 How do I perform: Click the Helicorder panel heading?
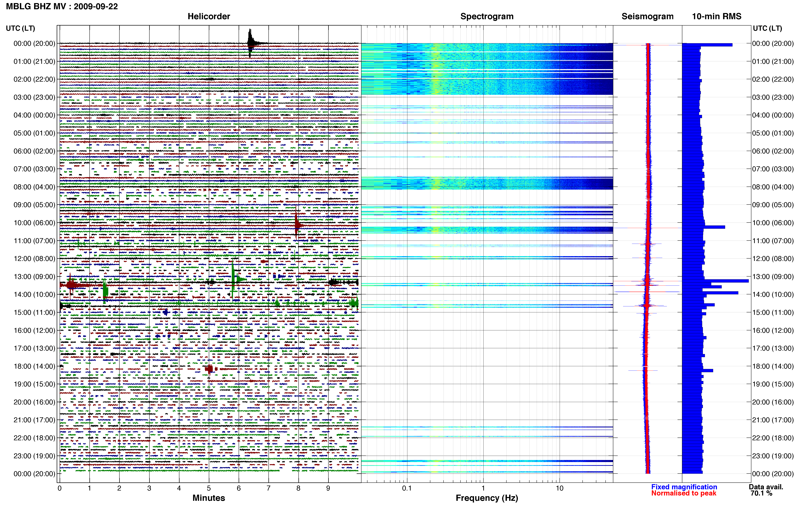(208, 16)
